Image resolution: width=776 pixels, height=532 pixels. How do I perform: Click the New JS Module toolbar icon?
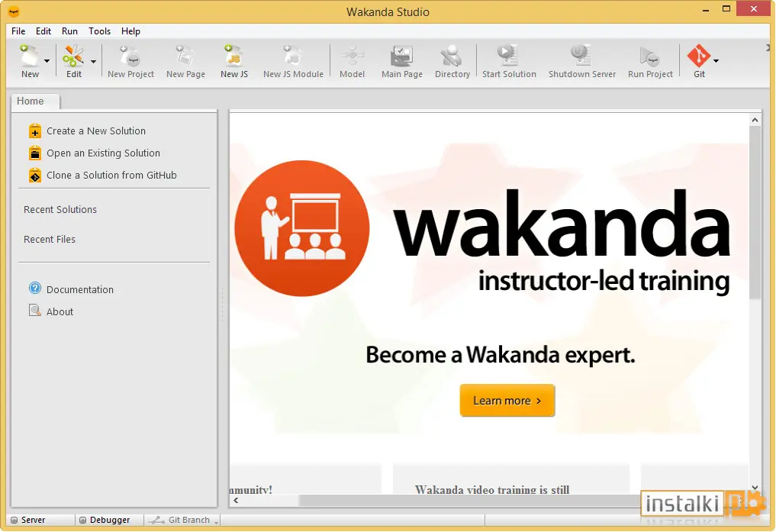(292, 56)
